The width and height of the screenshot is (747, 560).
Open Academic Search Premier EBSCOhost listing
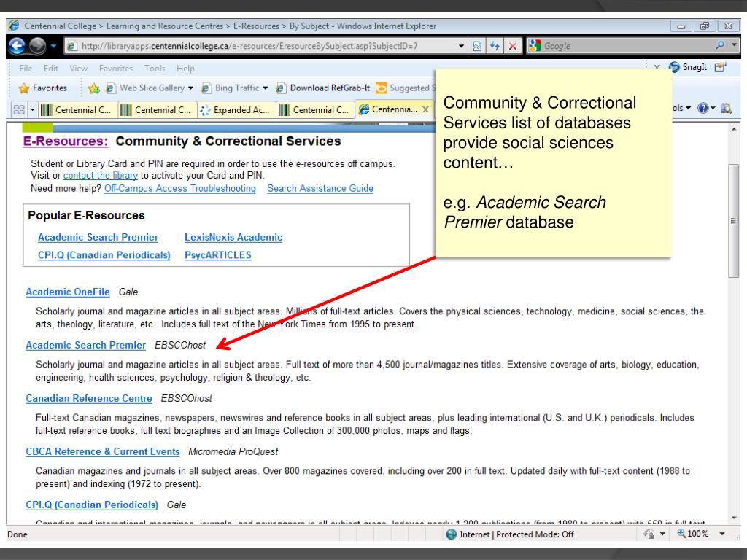tap(86, 345)
